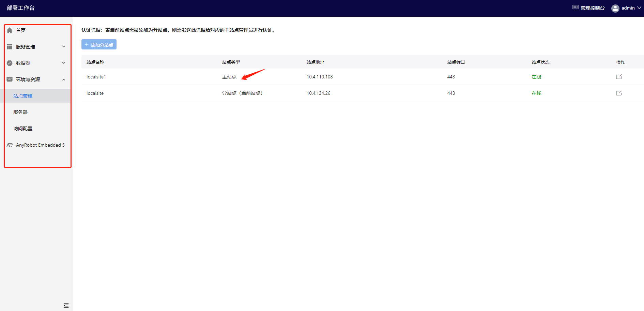Click the 主站点 type cell
The image size is (644, 311).
229,77
